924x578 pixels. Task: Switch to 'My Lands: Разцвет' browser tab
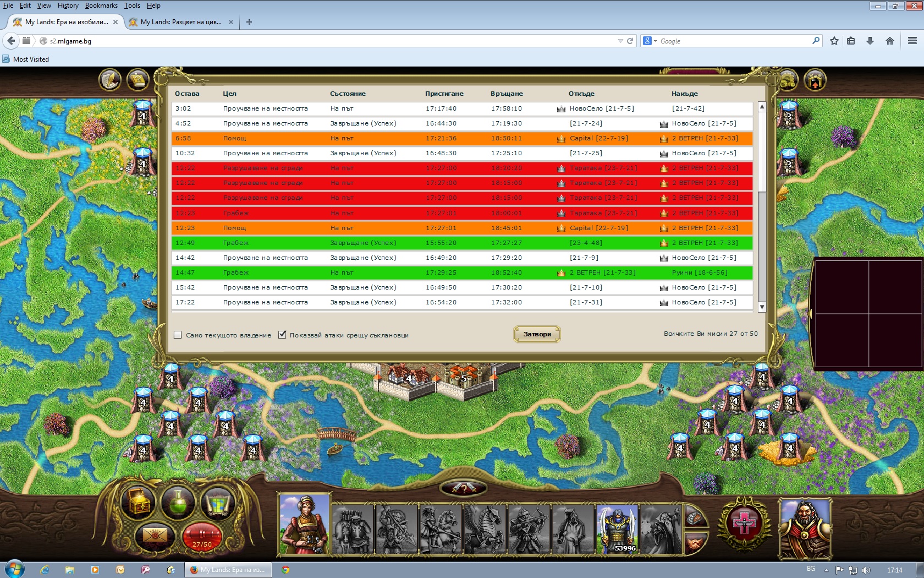click(180, 22)
